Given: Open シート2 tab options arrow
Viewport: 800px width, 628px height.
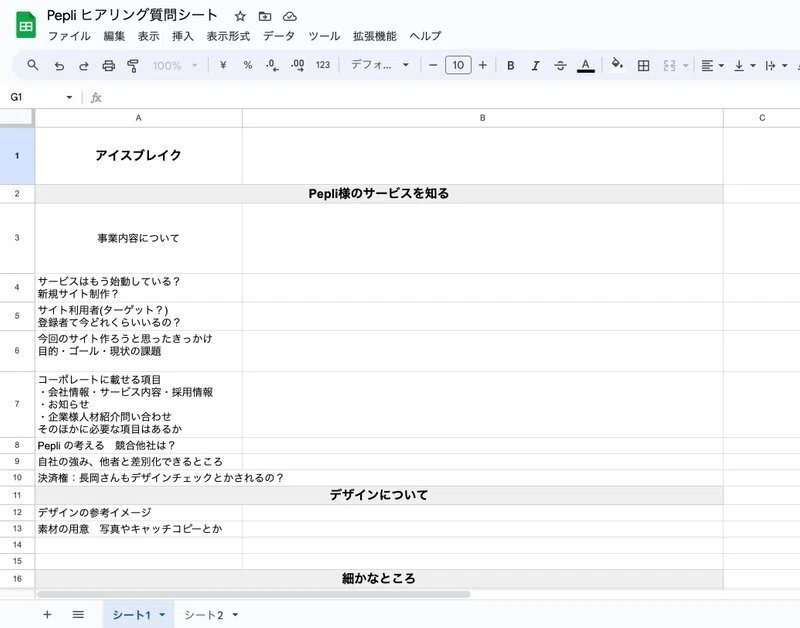Looking at the screenshot, I should point(235,615).
